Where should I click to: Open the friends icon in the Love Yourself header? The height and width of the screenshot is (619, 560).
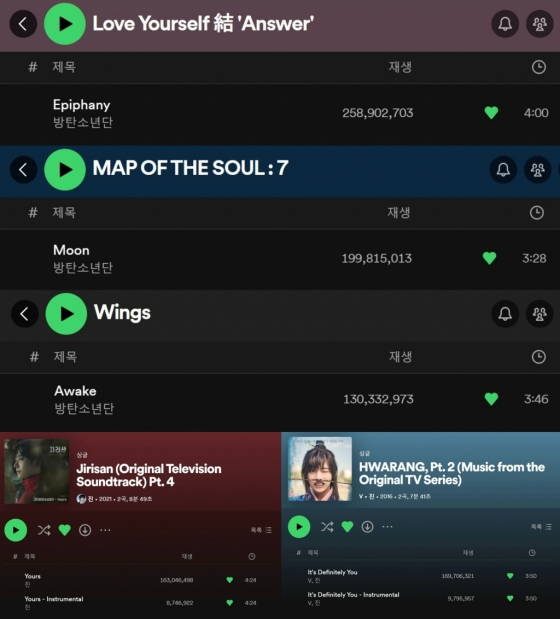click(539, 24)
